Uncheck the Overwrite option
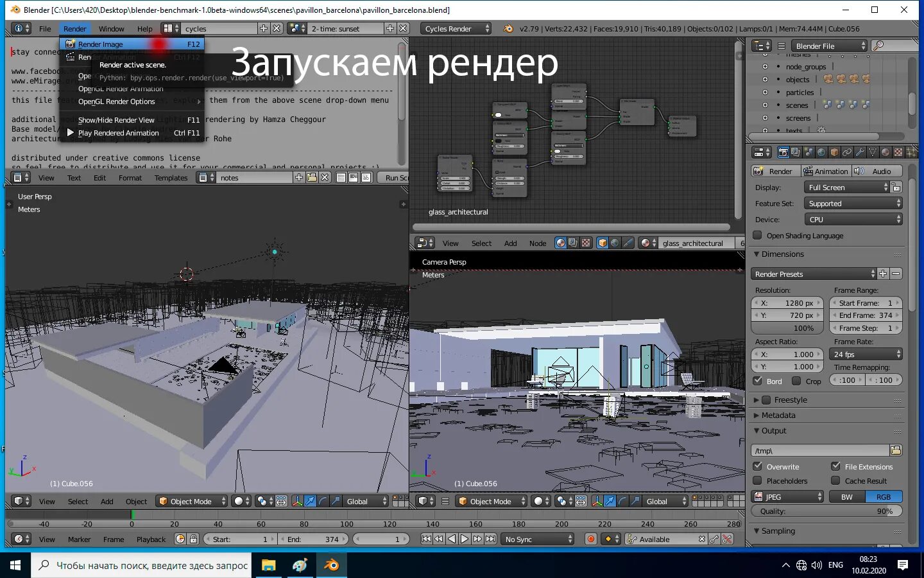The image size is (924, 578). (x=758, y=466)
